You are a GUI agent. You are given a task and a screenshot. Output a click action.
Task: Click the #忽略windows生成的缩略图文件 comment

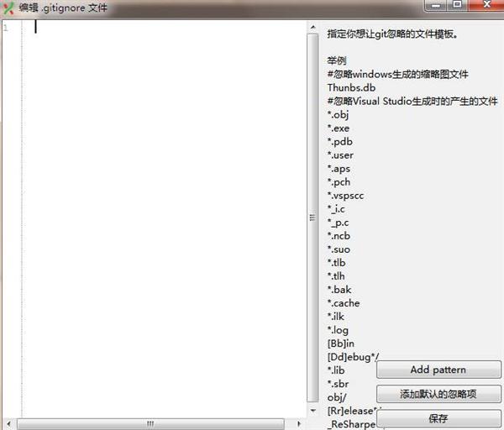click(x=397, y=75)
